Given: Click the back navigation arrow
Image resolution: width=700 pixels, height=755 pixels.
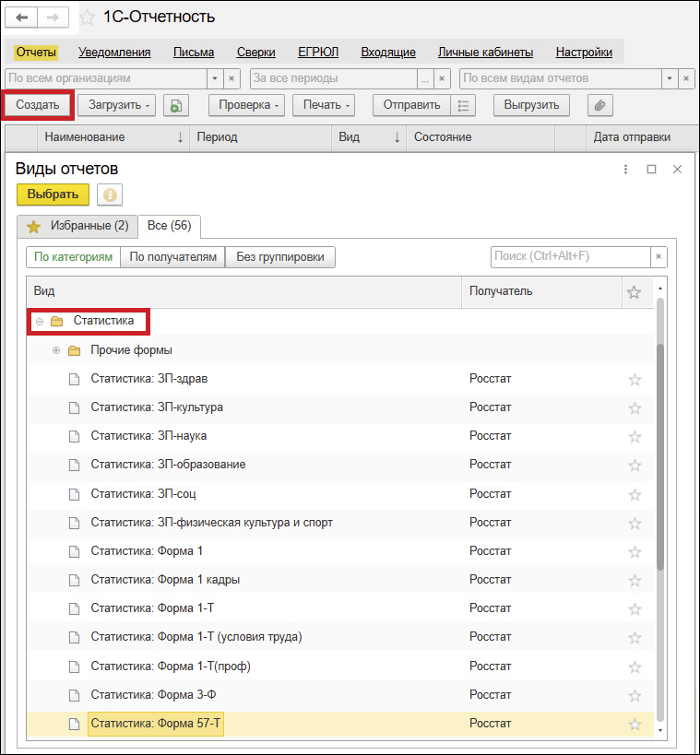Looking at the screenshot, I should tap(21, 18).
